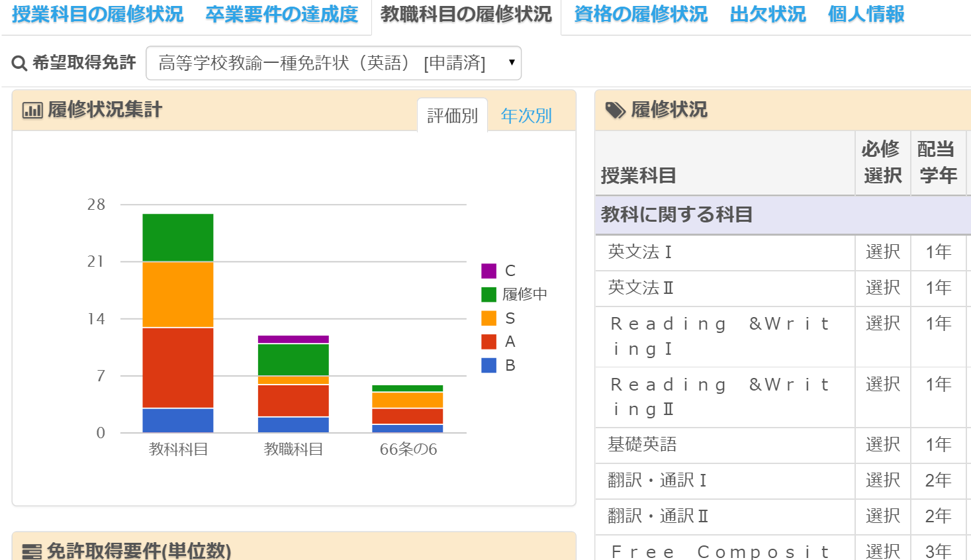Click 選択 cell in 基礎英語 row
The height and width of the screenshot is (560, 971).
(883, 445)
